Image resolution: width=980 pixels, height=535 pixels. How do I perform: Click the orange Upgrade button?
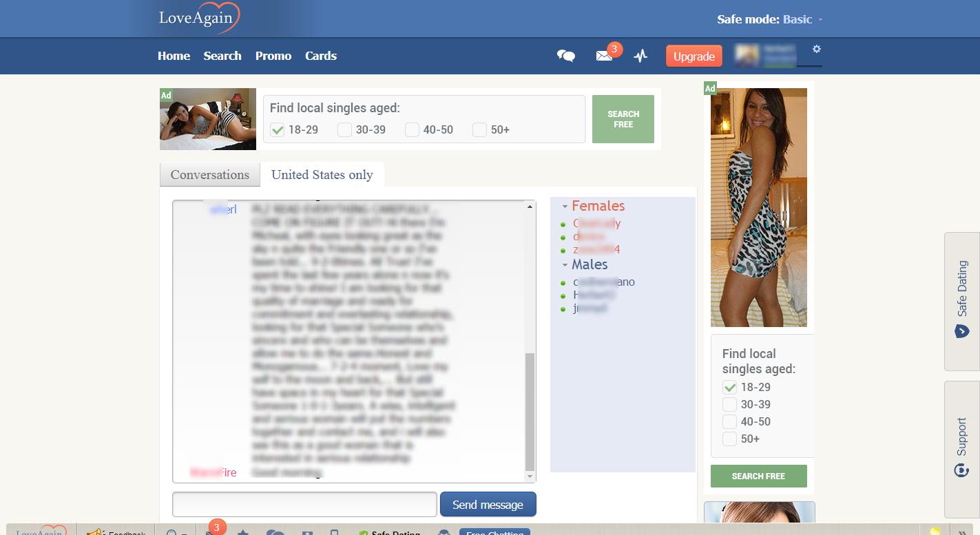(x=694, y=56)
